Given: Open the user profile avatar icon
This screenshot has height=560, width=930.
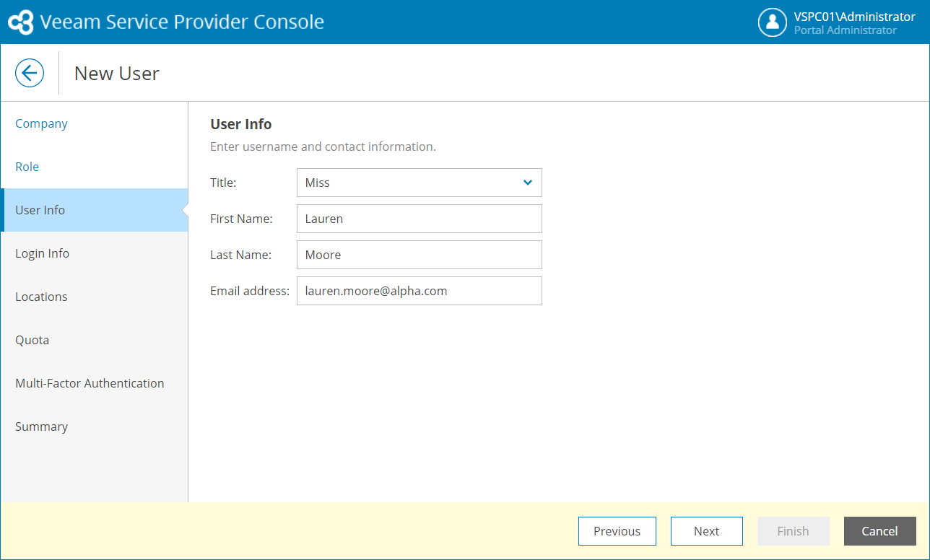Looking at the screenshot, I should coord(773,22).
